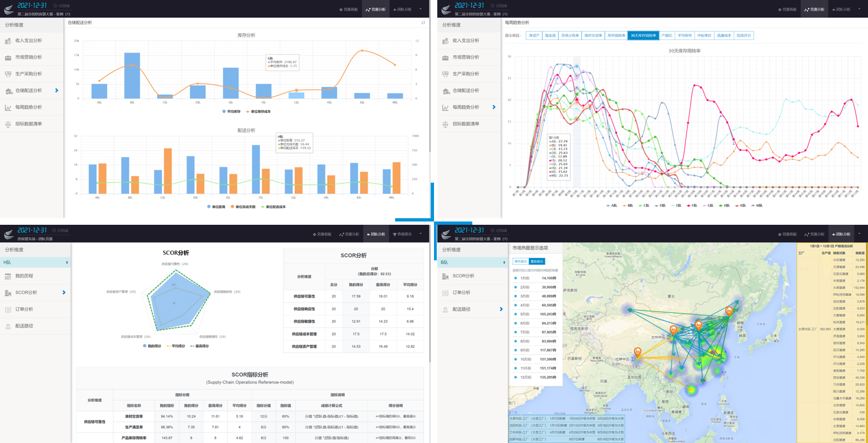Click SCOR分析 icon under H队 selector
Image resolution: width=868 pixels, height=443 pixels.
point(8,293)
